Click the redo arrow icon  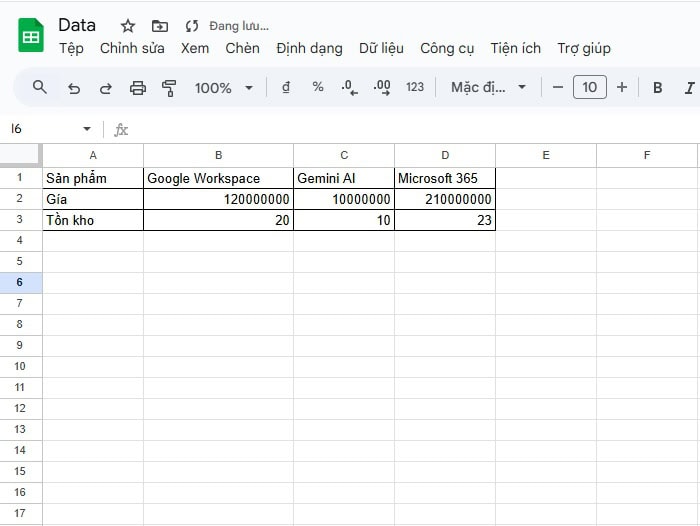pyautogui.click(x=105, y=88)
